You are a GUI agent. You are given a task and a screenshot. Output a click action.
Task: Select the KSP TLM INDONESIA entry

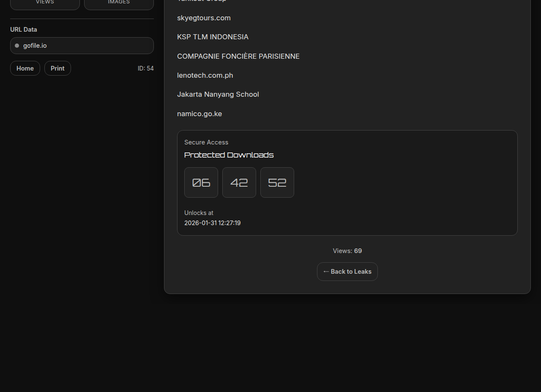[213, 37]
